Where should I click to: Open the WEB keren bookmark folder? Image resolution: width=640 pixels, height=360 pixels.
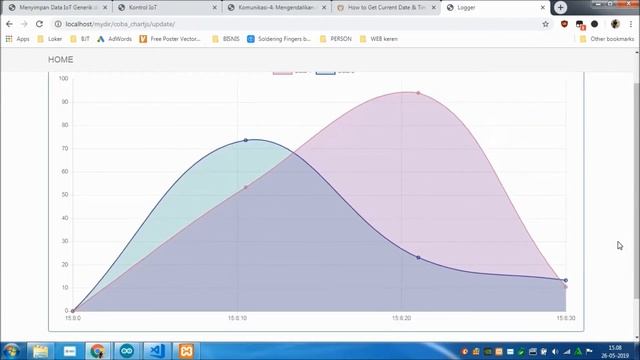(378, 39)
